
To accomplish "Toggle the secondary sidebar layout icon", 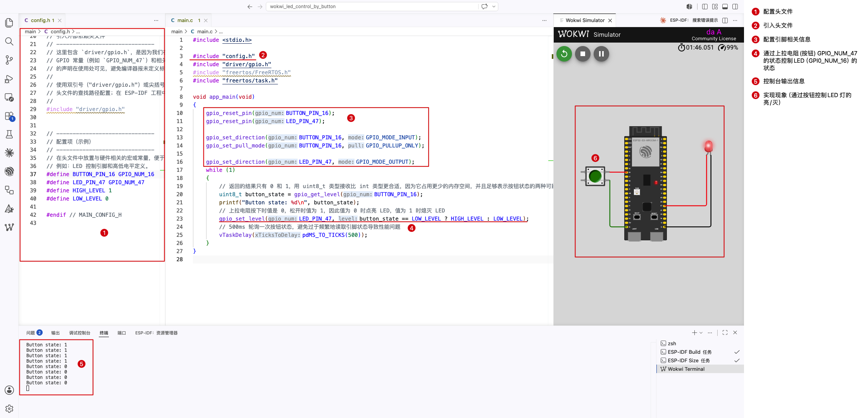I will click(735, 7).
